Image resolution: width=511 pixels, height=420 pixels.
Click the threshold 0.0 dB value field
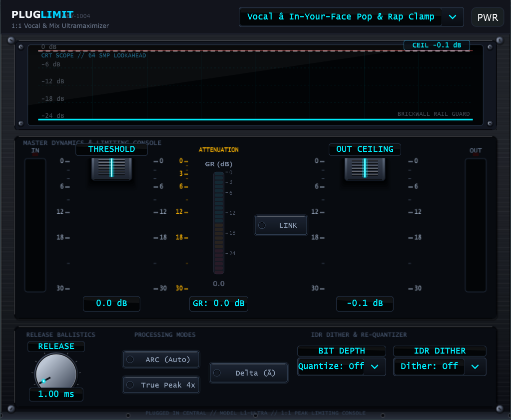point(111,303)
